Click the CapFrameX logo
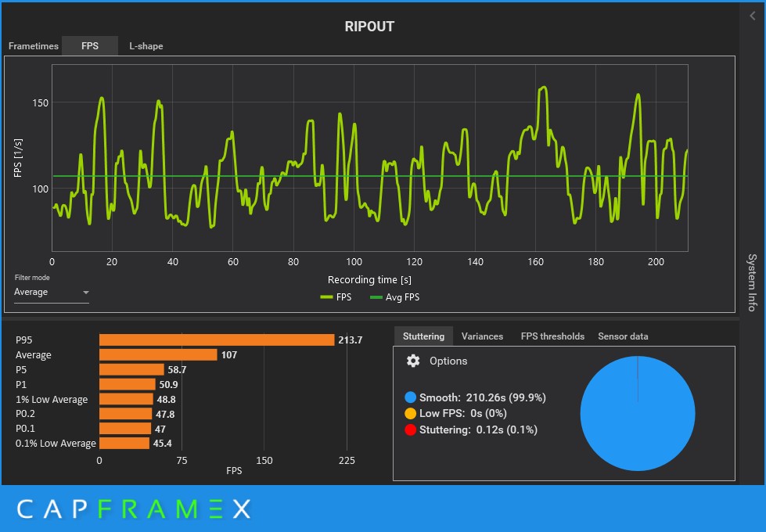The height and width of the screenshot is (532, 766). (x=134, y=509)
